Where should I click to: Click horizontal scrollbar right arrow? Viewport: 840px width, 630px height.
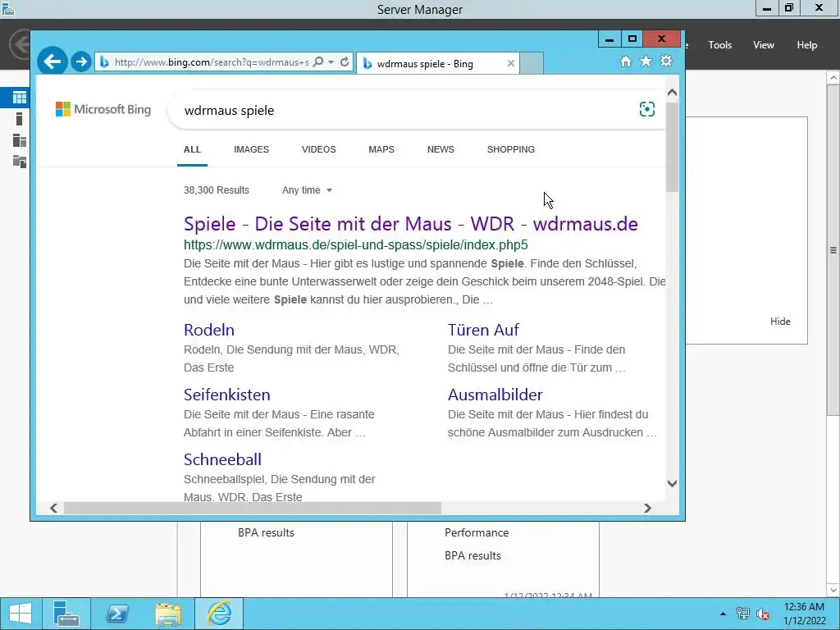click(x=647, y=508)
